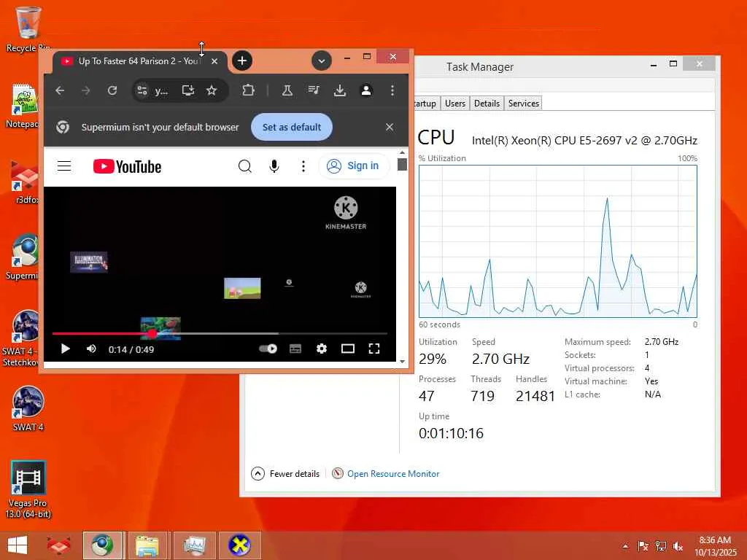The height and width of the screenshot is (560, 747).
Task: Collapse Task Manager with Fewer details
Action: pyautogui.click(x=285, y=474)
